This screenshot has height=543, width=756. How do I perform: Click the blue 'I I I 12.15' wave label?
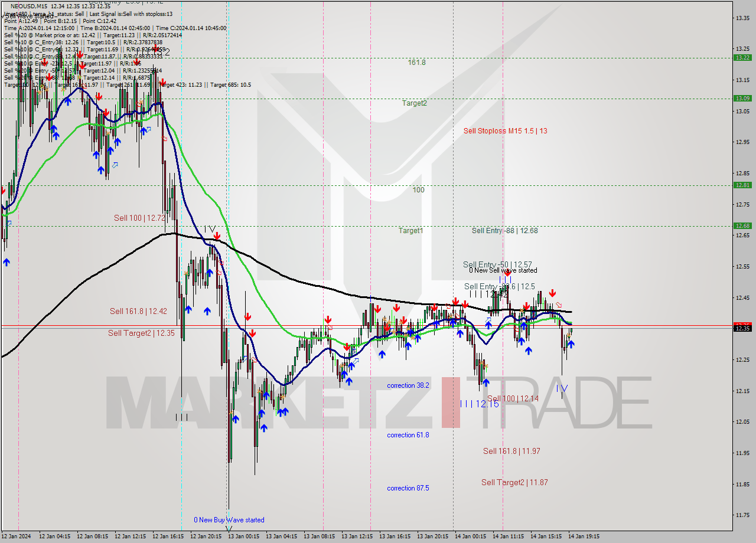(479, 404)
